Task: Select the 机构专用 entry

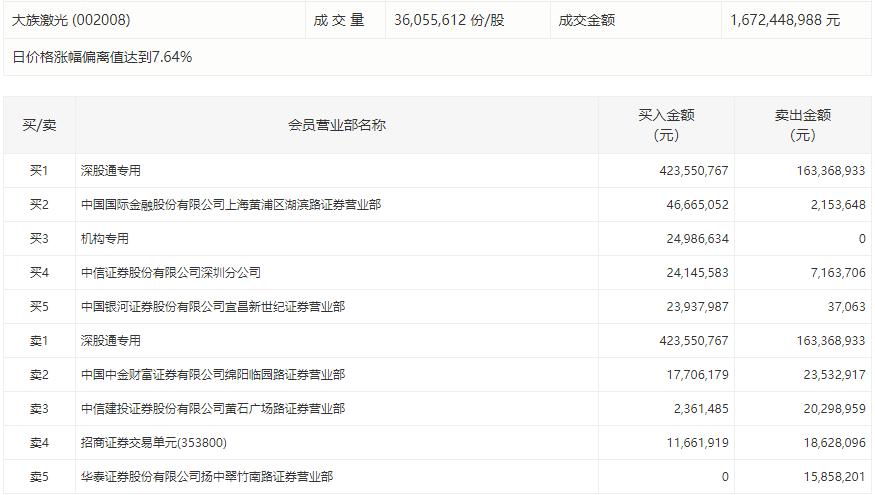Action: tap(105, 239)
